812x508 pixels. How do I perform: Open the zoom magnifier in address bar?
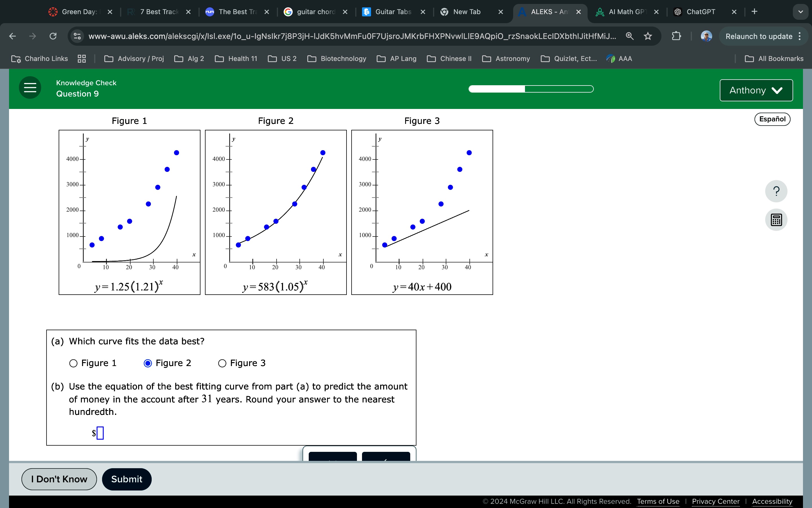point(630,36)
